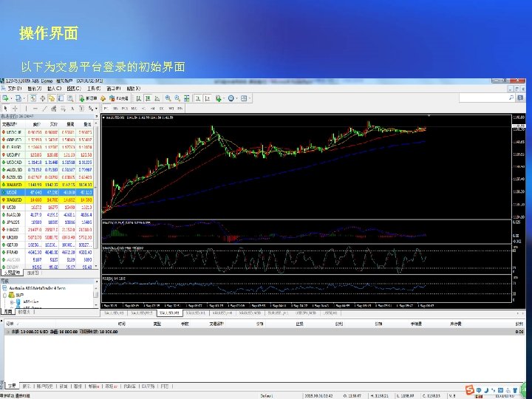Open the 账户历史 terminal tab
The image size is (532, 399).
click(x=45, y=386)
